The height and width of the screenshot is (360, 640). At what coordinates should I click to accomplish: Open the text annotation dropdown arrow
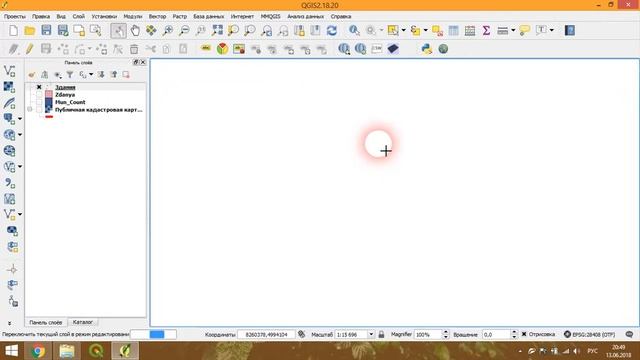point(552,31)
